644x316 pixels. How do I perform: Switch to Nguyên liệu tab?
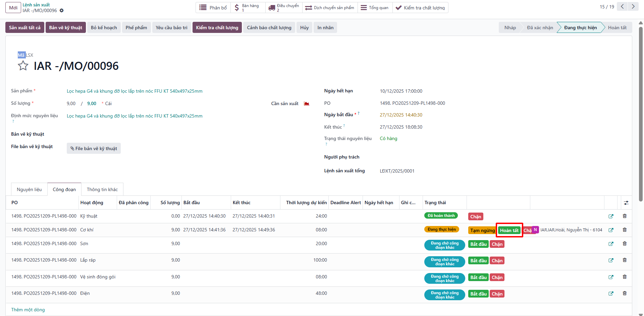click(29, 189)
